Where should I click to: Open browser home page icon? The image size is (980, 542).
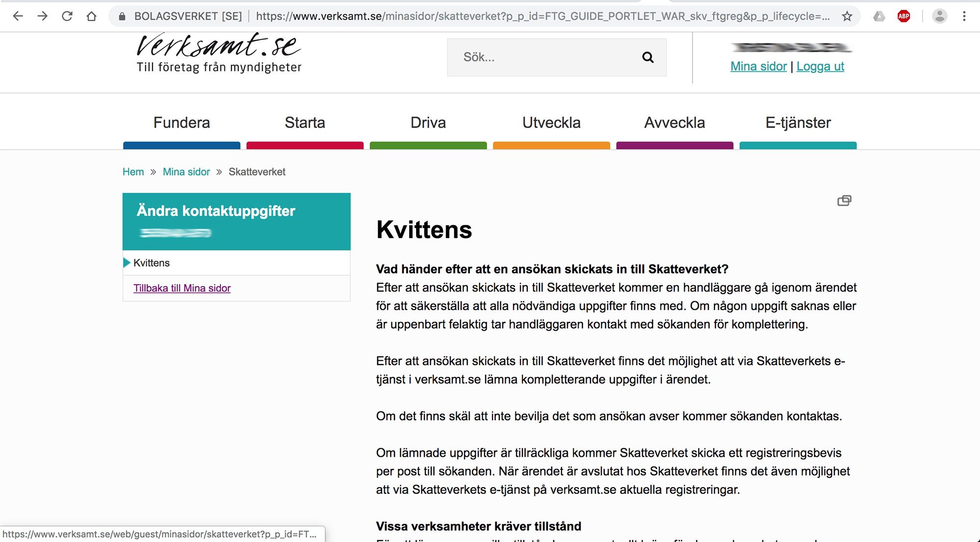pos(92,16)
